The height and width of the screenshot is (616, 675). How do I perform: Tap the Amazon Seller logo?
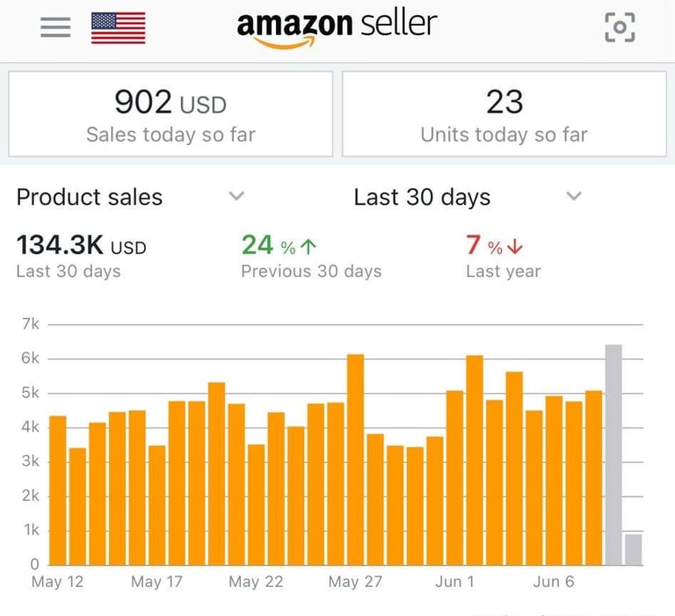point(337,28)
